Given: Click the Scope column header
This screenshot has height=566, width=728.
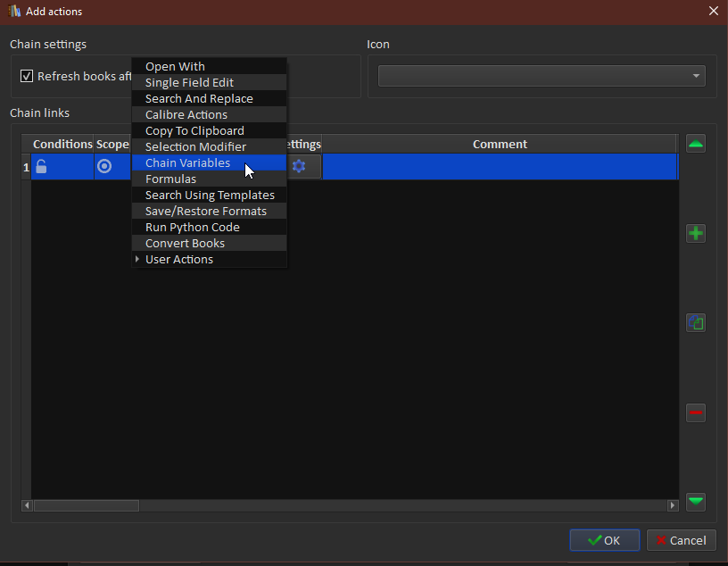Looking at the screenshot, I should (x=112, y=144).
